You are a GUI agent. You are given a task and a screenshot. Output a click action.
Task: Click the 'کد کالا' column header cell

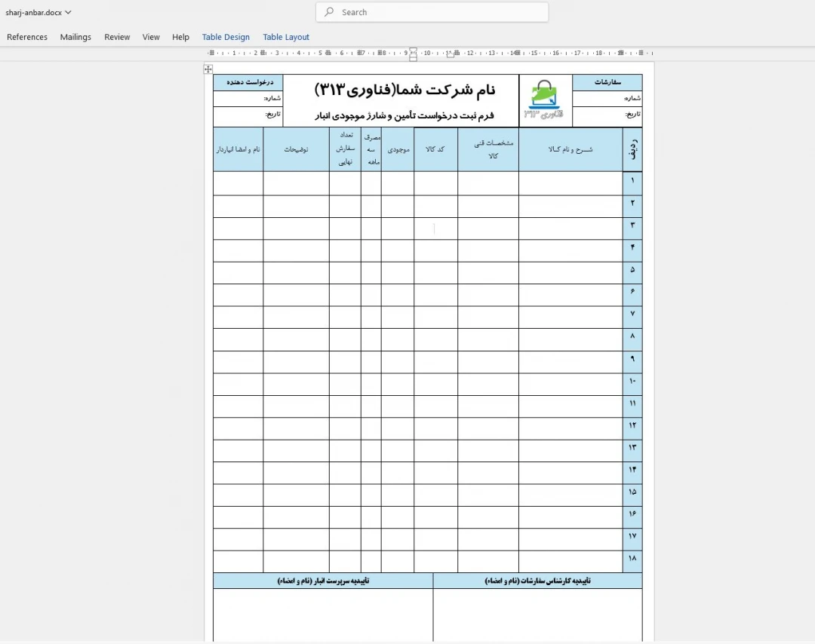pyautogui.click(x=435, y=149)
